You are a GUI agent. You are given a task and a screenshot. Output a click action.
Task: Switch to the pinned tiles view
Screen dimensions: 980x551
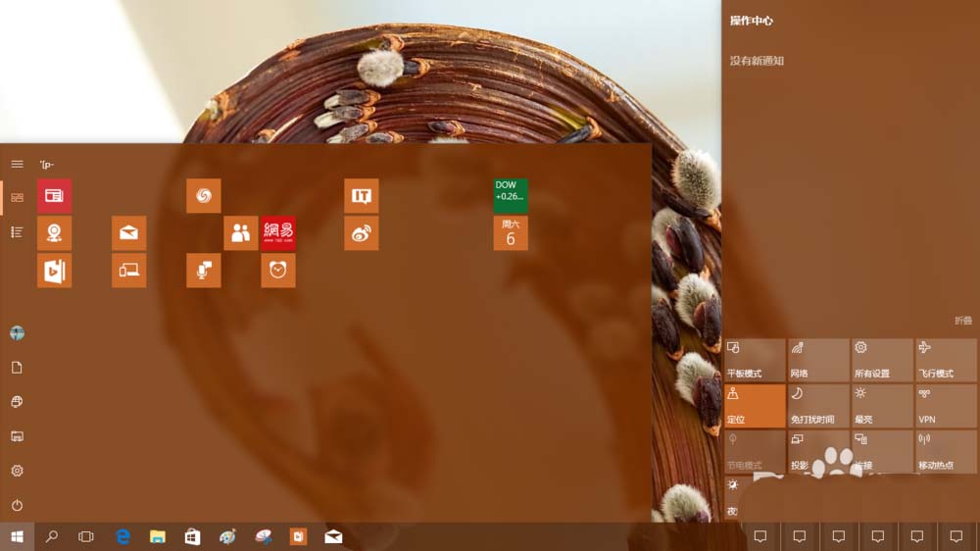[x=17, y=197]
